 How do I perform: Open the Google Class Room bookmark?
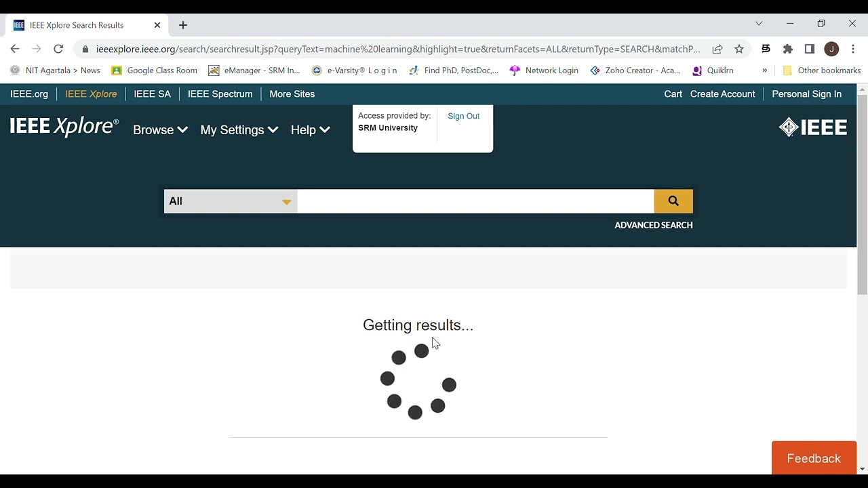(x=155, y=70)
